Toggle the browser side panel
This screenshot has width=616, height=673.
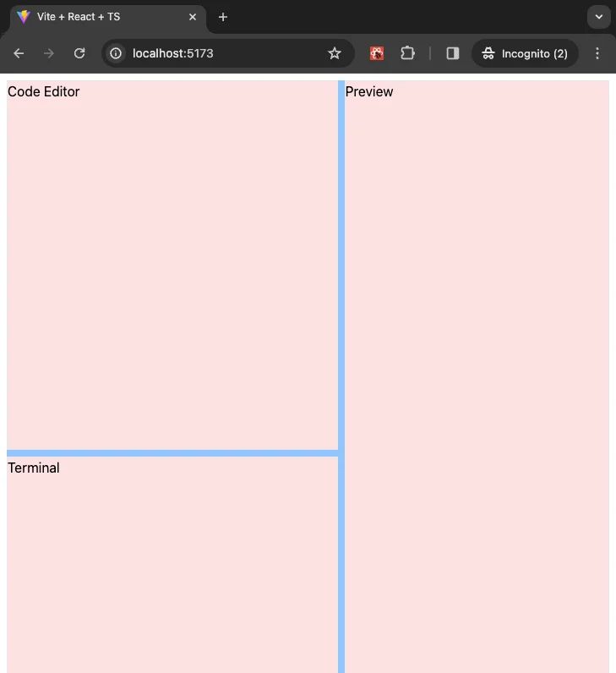coord(453,53)
